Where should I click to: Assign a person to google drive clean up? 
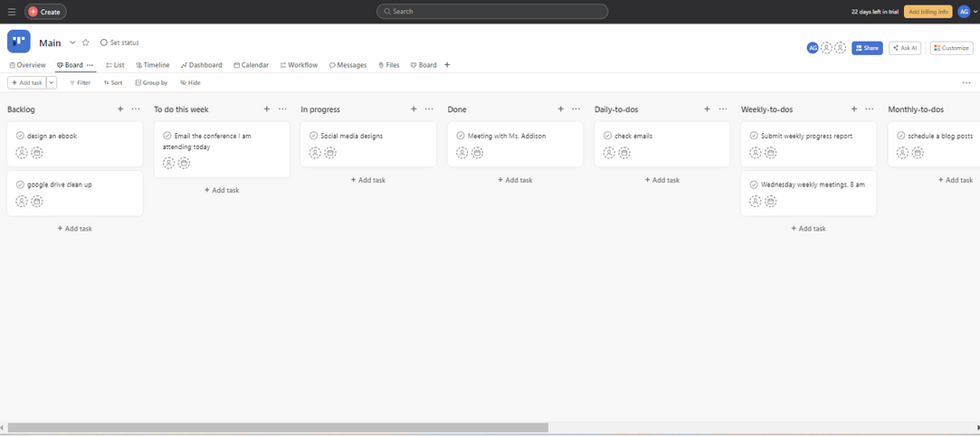click(22, 201)
